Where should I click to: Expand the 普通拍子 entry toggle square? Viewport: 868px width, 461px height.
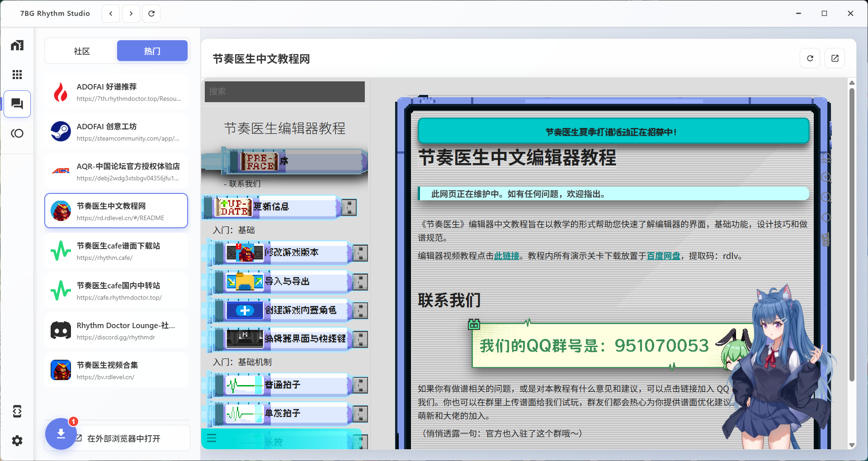[x=359, y=385]
